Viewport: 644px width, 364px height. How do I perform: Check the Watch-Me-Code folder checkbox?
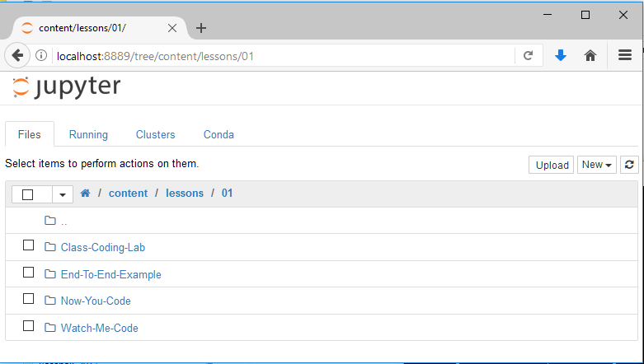coord(28,327)
